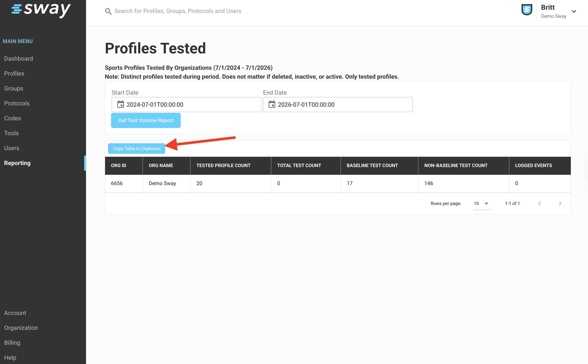The width and height of the screenshot is (588, 364).
Task: Click the Start Date input field
Action: click(x=186, y=105)
